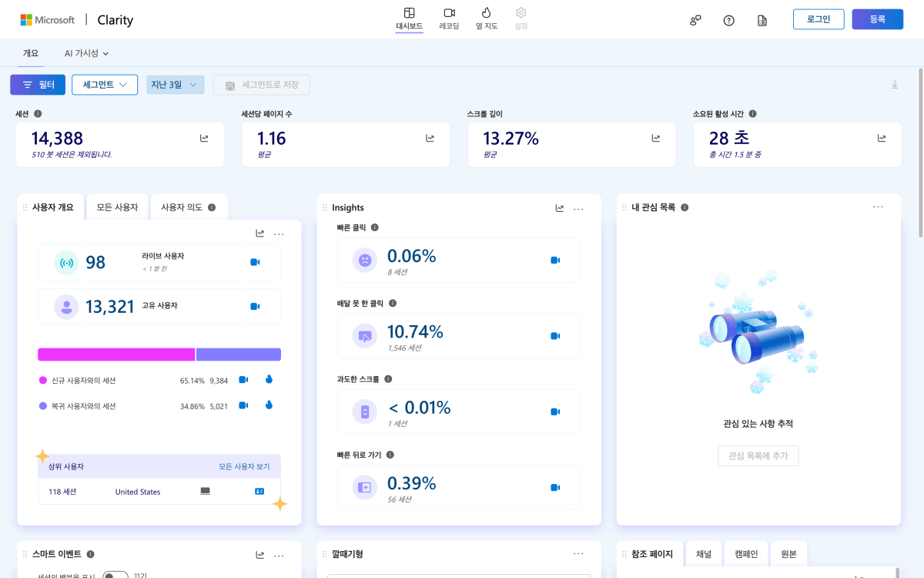Open trend chart icon in Insights card
Image resolution: width=924 pixels, height=578 pixels.
(560, 208)
